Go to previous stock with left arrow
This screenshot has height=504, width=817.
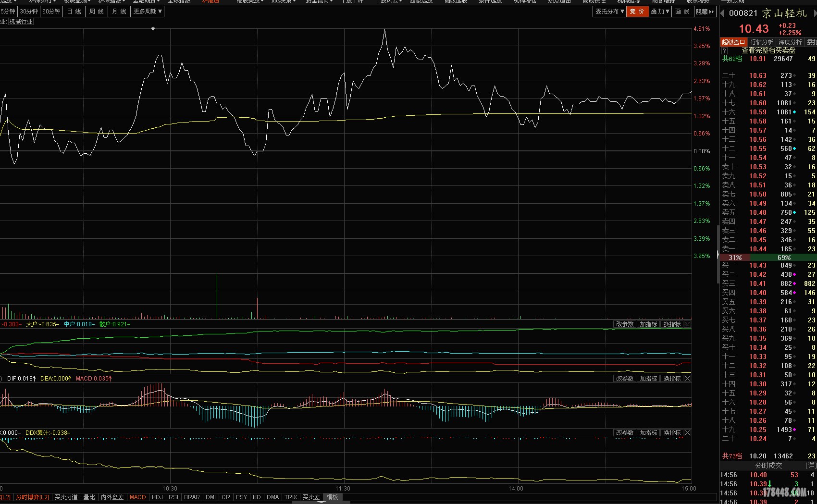click(722, 13)
